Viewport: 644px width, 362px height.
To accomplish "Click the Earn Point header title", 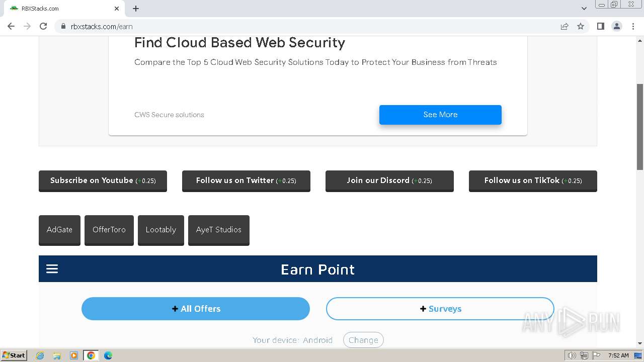I will pyautogui.click(x=318, y=269).
